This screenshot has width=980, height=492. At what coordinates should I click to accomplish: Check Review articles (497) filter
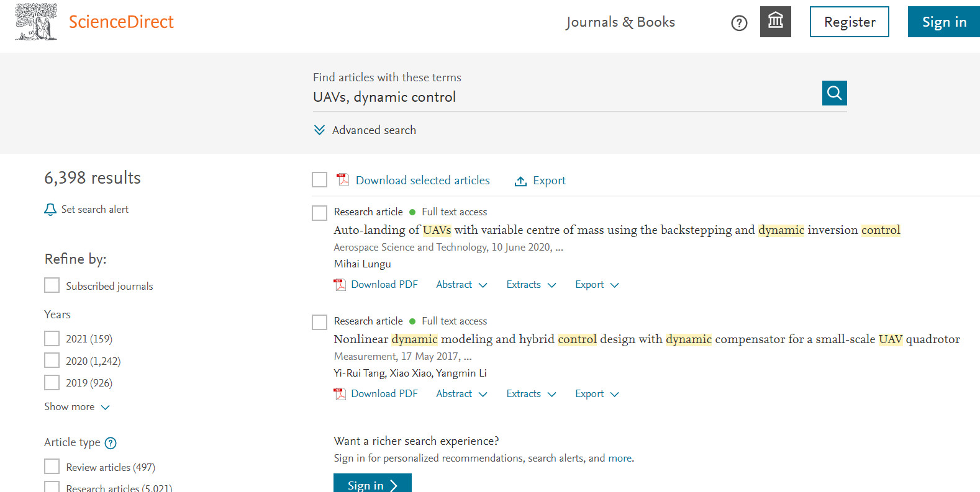pyautogui.click(x=52, y=467)
